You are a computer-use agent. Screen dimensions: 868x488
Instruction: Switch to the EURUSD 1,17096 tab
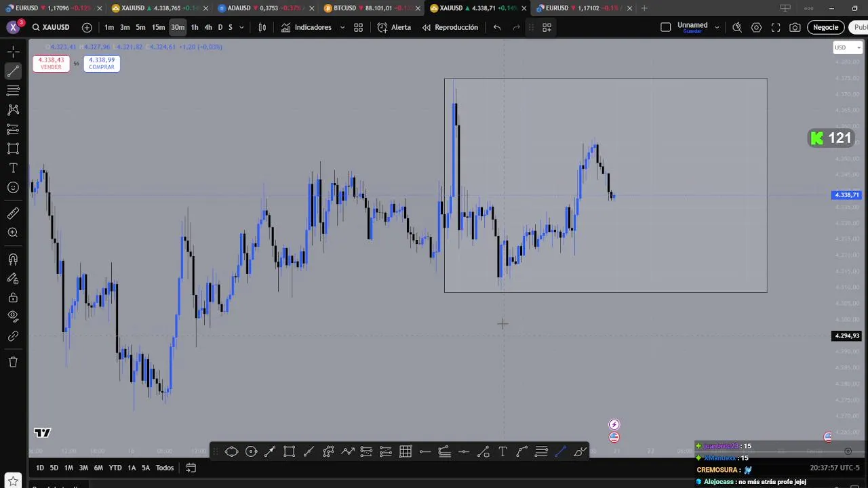53,8
